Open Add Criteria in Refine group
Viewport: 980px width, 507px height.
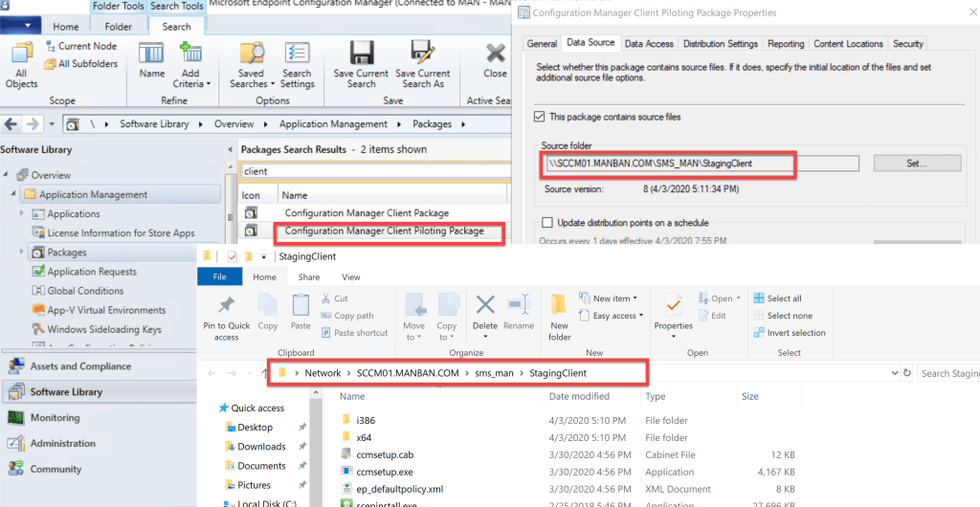tap(191, 65)
